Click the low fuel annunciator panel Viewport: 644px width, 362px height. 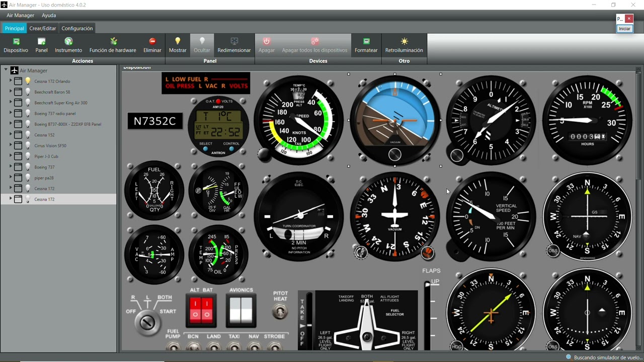tap(206, 83)
